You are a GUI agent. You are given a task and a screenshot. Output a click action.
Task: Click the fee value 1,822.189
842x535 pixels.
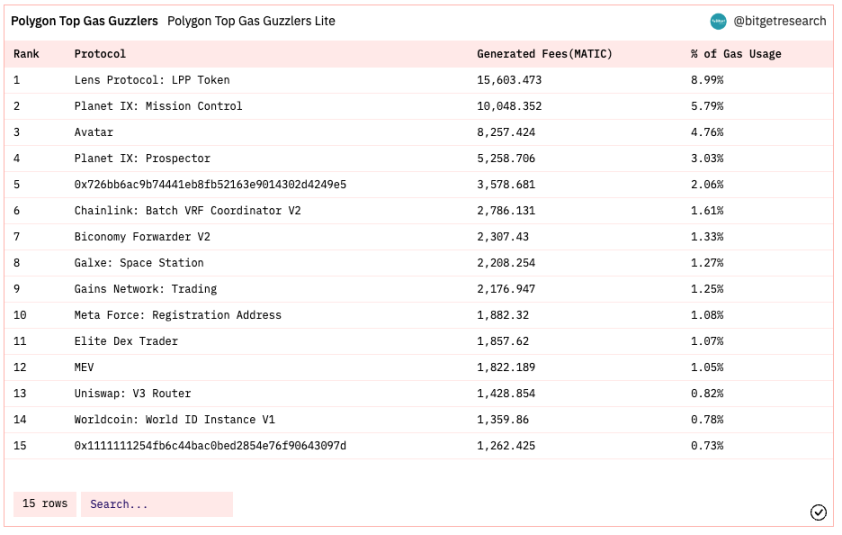click(506, 367)
